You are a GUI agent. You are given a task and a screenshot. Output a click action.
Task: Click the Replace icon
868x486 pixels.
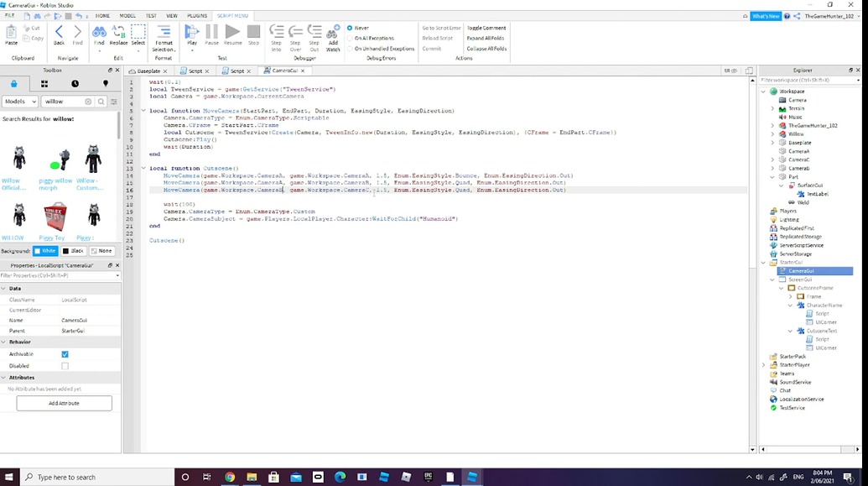click(117, 32)
